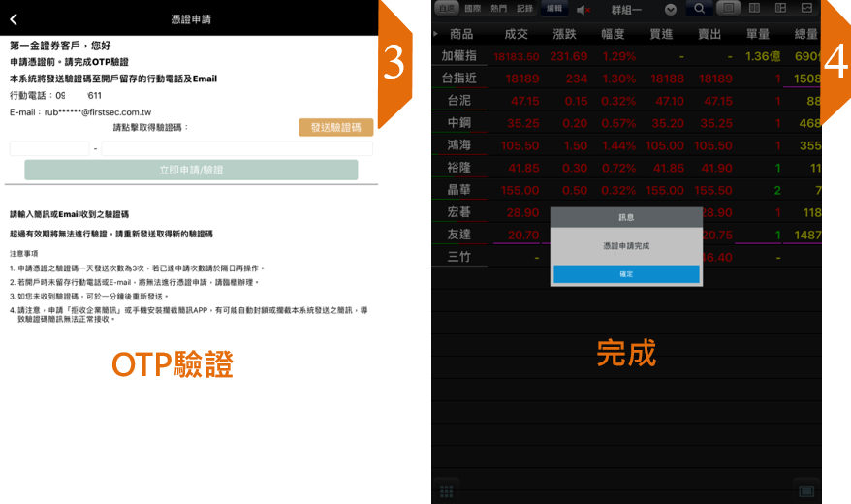The height and width of the screenshot is (504, 851).
Task: Switch to the 自選 tab
Action: click(446, 8)
